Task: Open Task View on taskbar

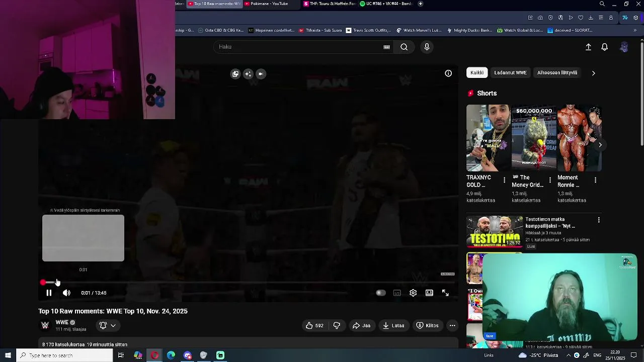Action: coord(121,355)
